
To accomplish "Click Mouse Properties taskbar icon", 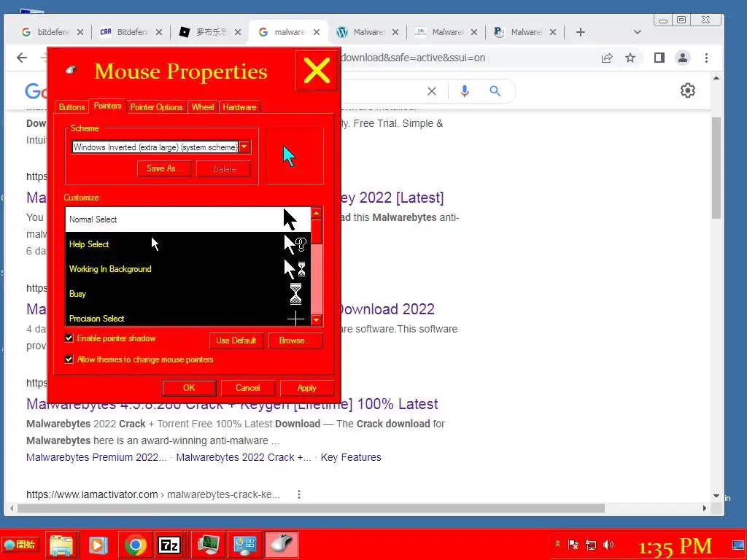I will 282,545.
